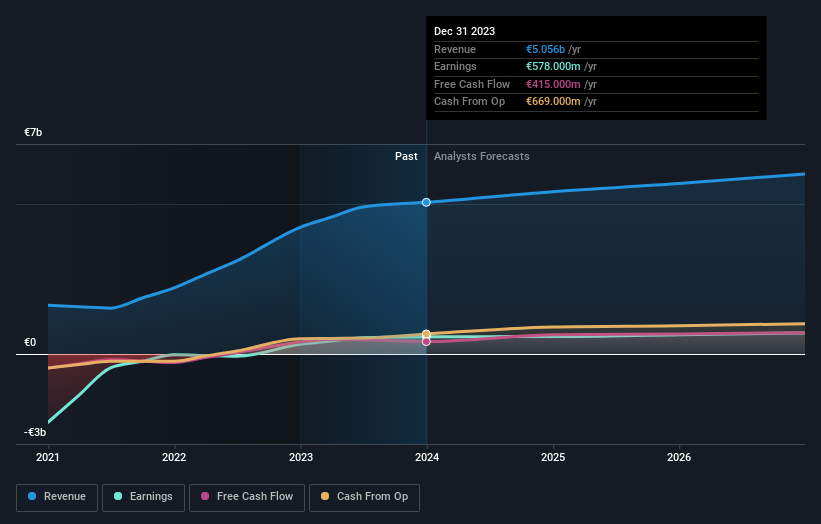Click the 2024 x-axis label
Screen dimensions: 821x524
point(427,457)
